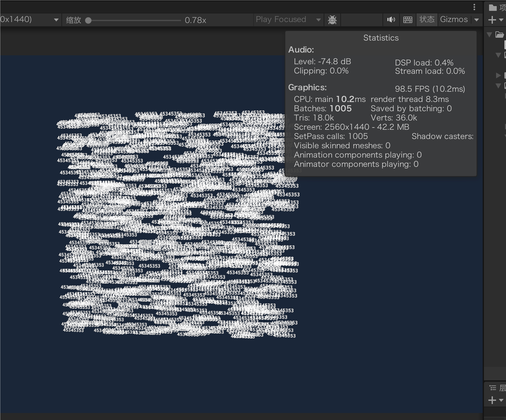Open the Game view three-dot options menu
The height and width of the screenshot is (420, 506).
[x=474, y=7]
